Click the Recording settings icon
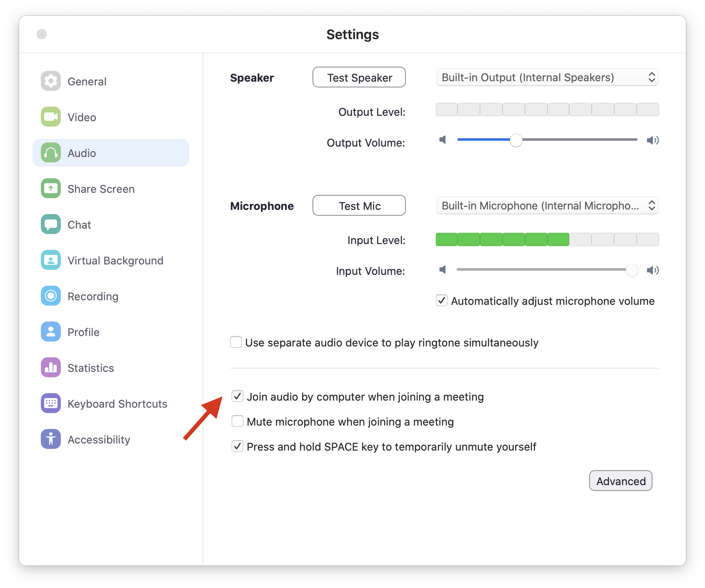The image size is (705, 588). pyautogui.click(x=50, y=296)
